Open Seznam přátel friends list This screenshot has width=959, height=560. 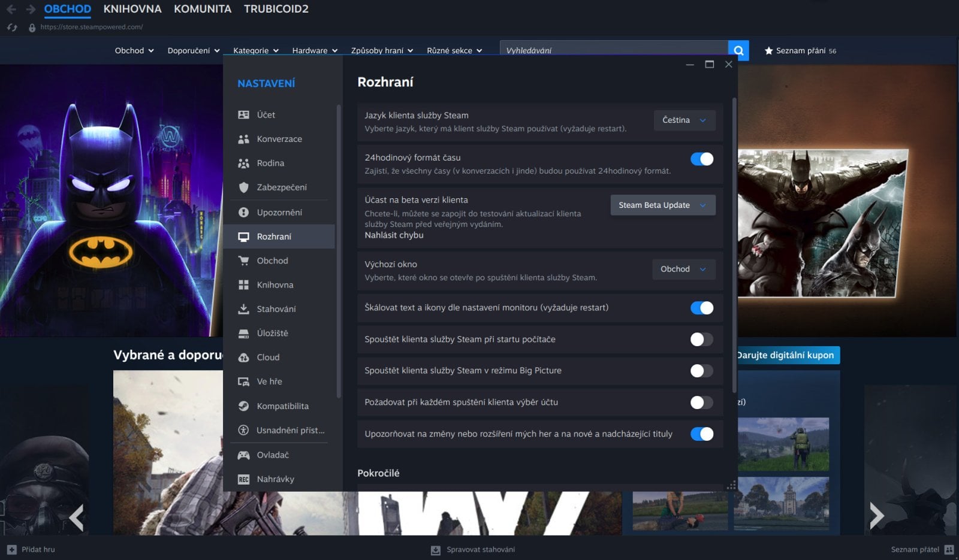pyautogui.click(x=922, y=550)
